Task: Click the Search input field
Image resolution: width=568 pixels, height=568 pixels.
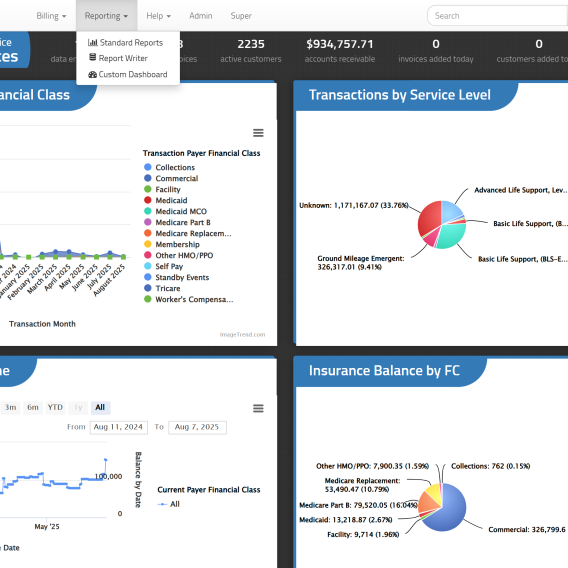Action: 497,16
